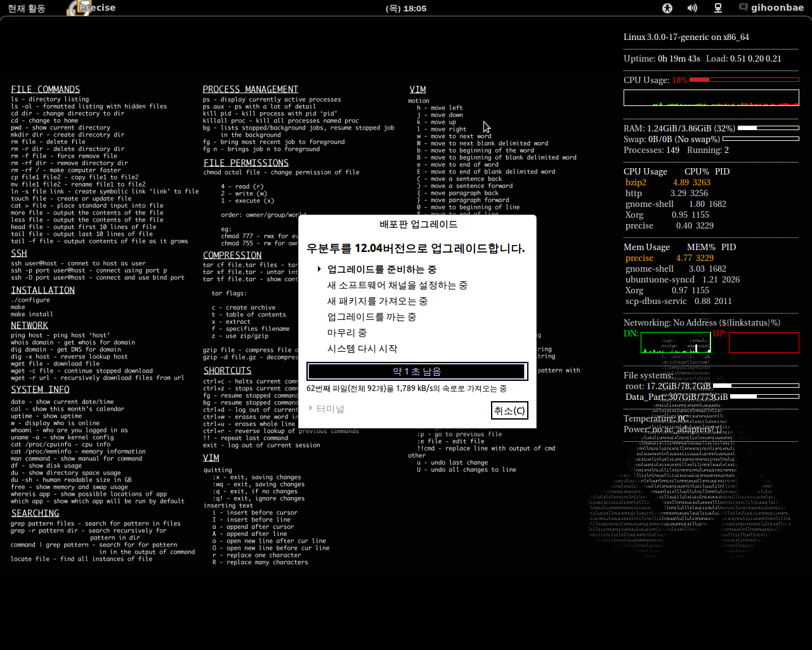Expand the 터미널 section in upgrade dialog
This screenshot has height=650, width=812.
(326, 409)
